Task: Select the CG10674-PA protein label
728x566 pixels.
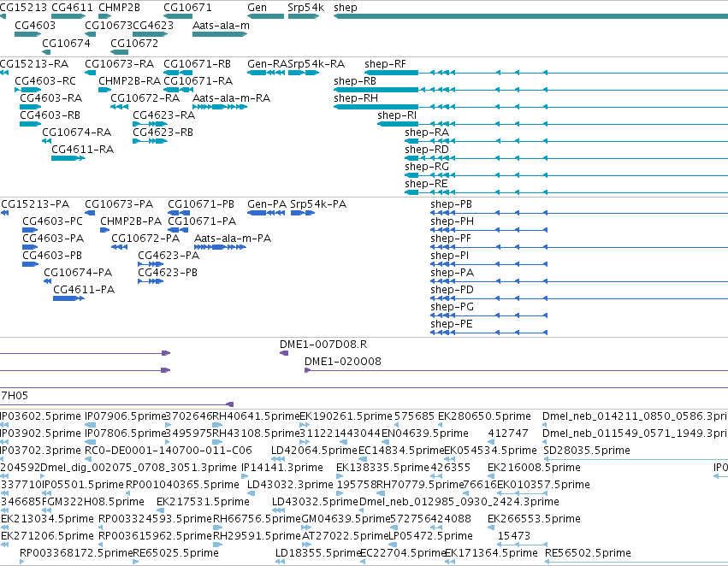Action: 78,273
